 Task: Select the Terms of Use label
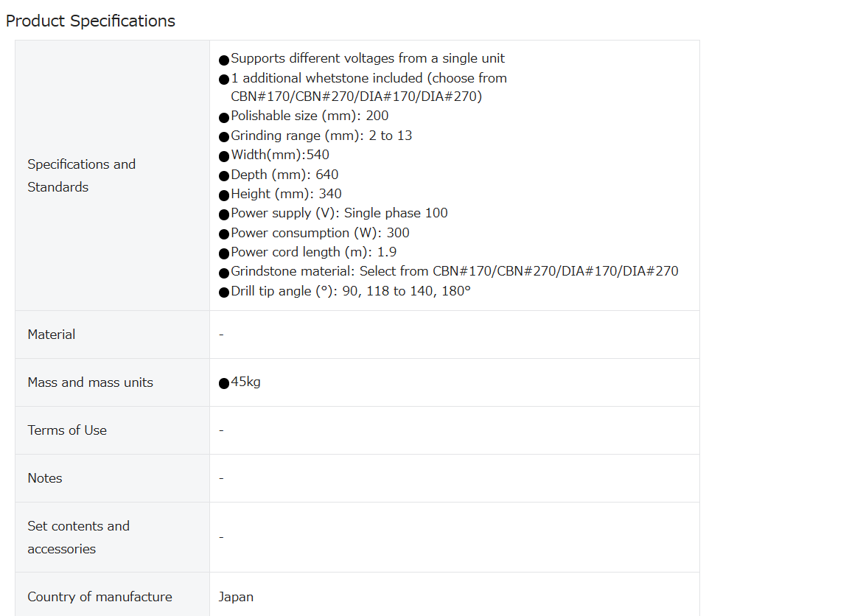pos(67,430)
